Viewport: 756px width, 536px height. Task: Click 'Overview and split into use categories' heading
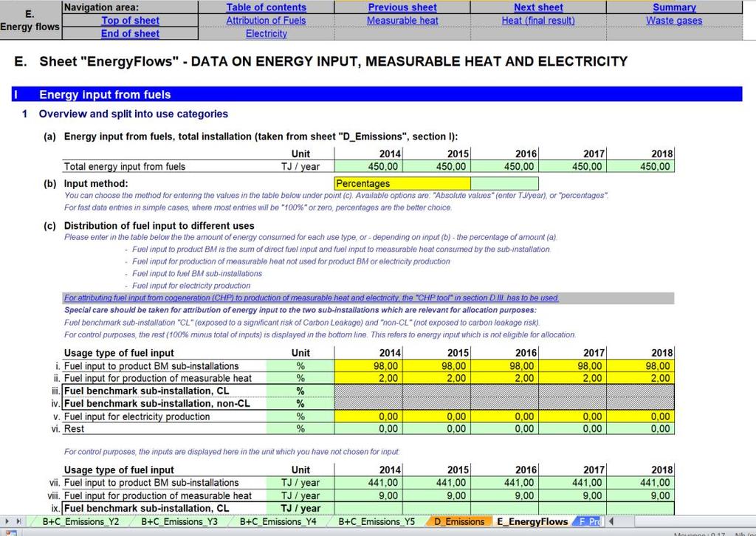pyautogui.click(x=134, y=114)
